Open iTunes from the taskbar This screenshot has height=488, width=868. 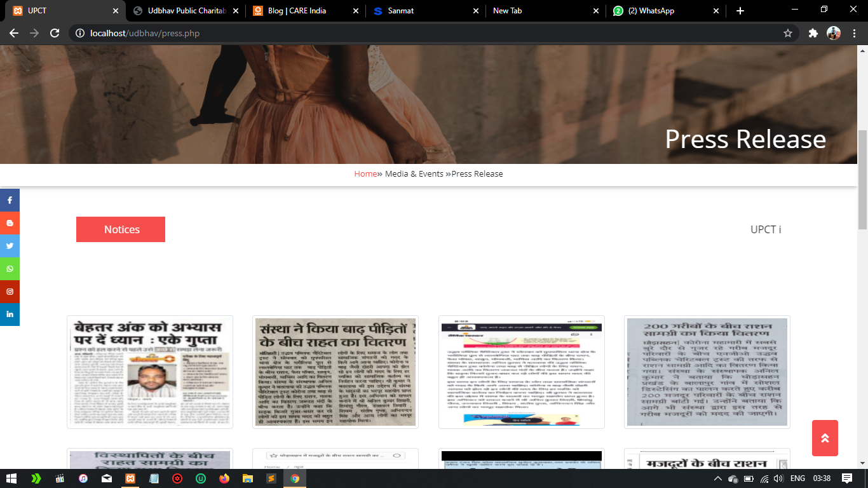pos(83,478)
